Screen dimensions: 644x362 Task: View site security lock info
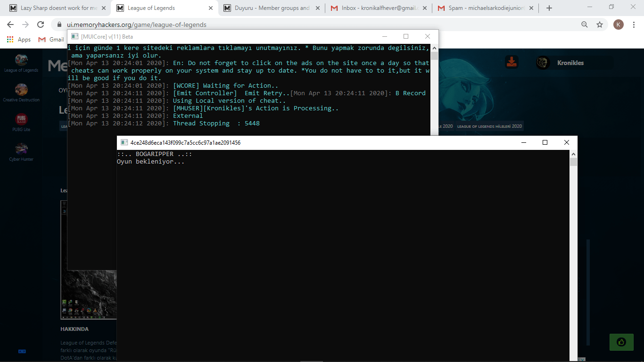point(59,25)
